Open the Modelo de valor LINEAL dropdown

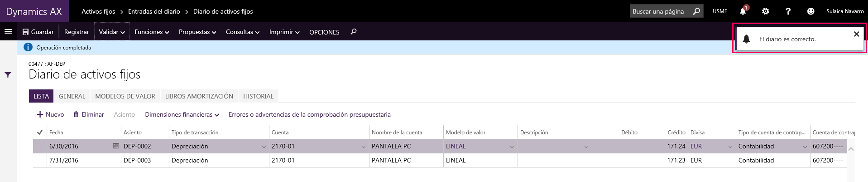512,147
